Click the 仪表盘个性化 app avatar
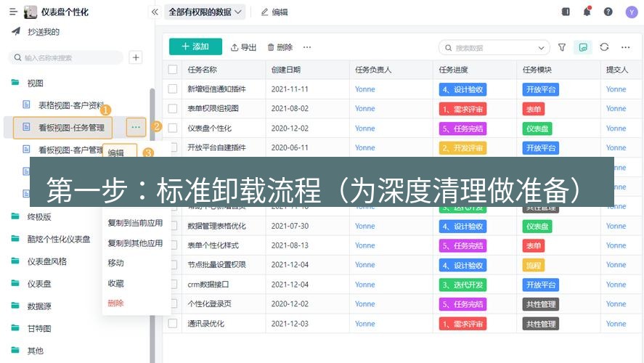644x363 pixels. click(30, 12)
